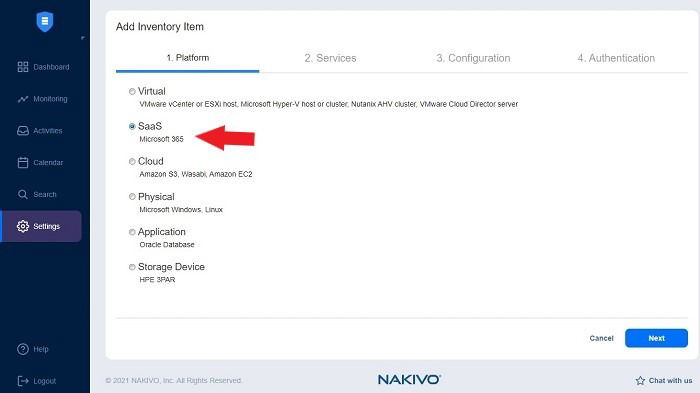Select the Physical platform radio button
This screenshot has width=700, height=393.
(x=132, y=196)
